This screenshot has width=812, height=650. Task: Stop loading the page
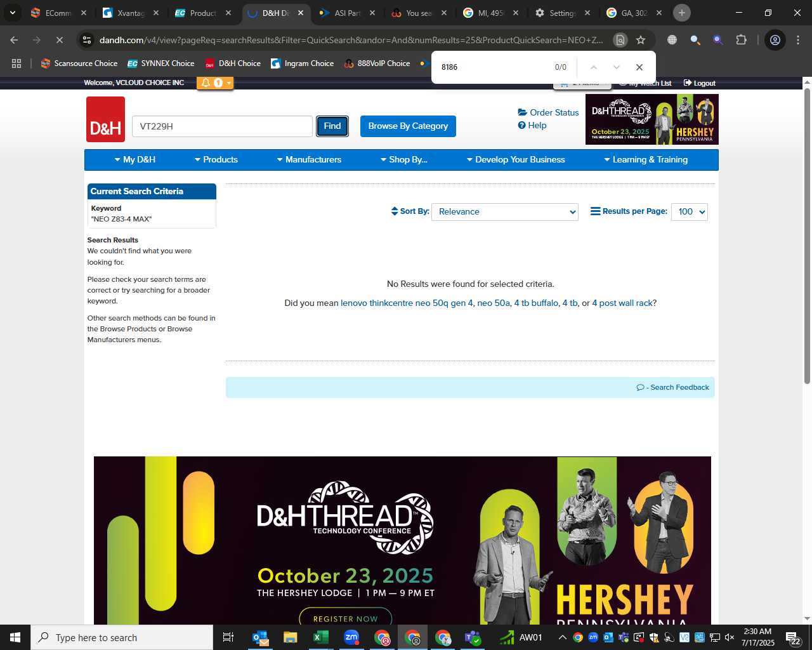pos(59,40)
